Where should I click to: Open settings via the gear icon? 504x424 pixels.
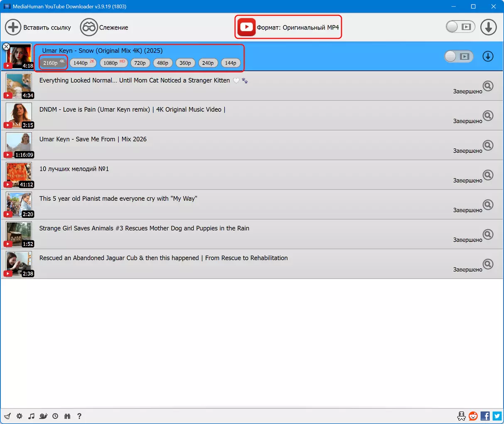pos(20,416)
